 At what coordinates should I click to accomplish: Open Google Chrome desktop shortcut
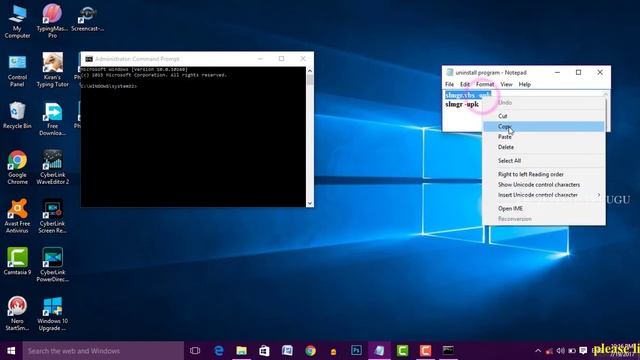(x=17, y=167)
